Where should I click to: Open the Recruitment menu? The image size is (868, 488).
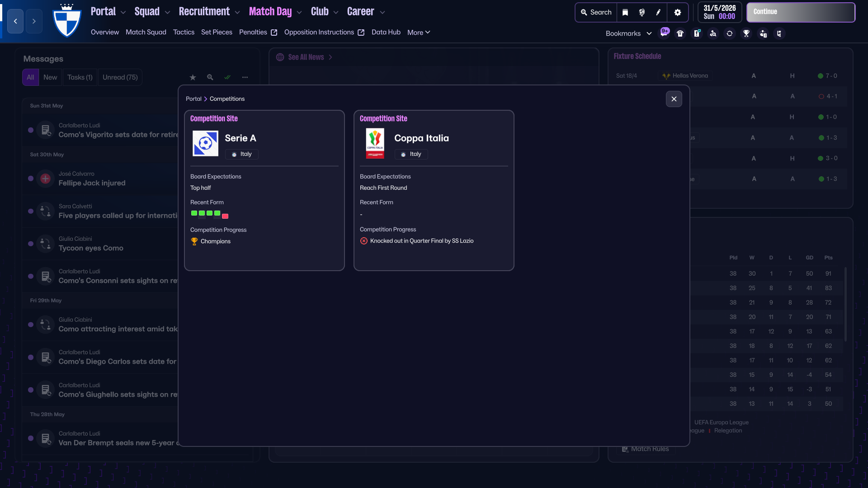pos(204,12)
